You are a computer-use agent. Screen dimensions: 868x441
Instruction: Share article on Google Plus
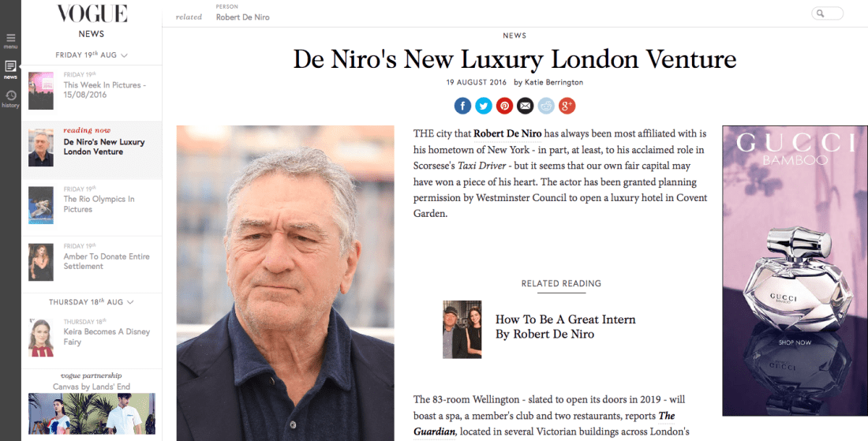click(x=567, y=105)
